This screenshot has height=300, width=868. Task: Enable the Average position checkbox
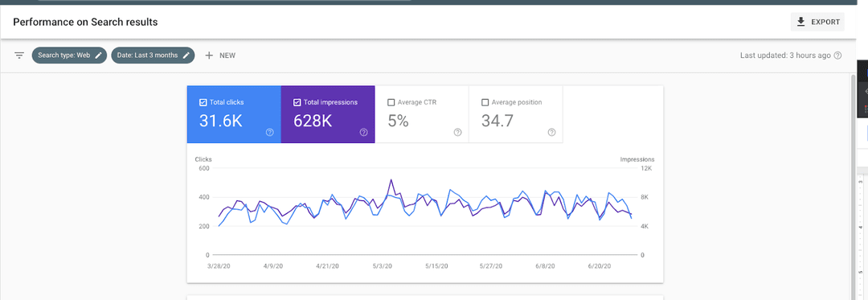(485, 102)
